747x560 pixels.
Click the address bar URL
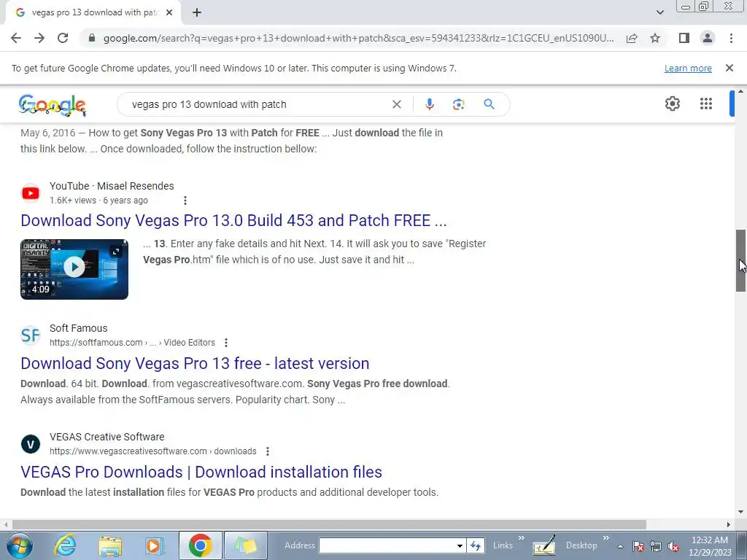click(x=358, y=38)
